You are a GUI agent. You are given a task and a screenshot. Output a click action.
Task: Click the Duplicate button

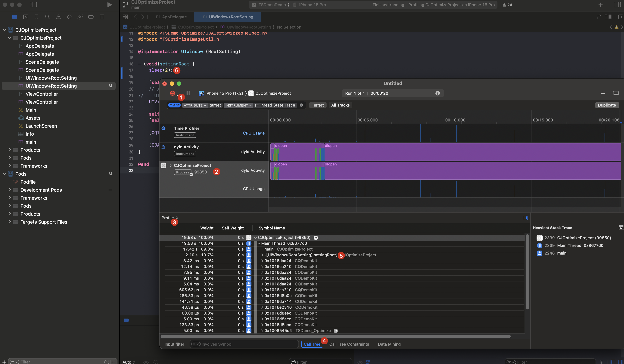point(607,105)
